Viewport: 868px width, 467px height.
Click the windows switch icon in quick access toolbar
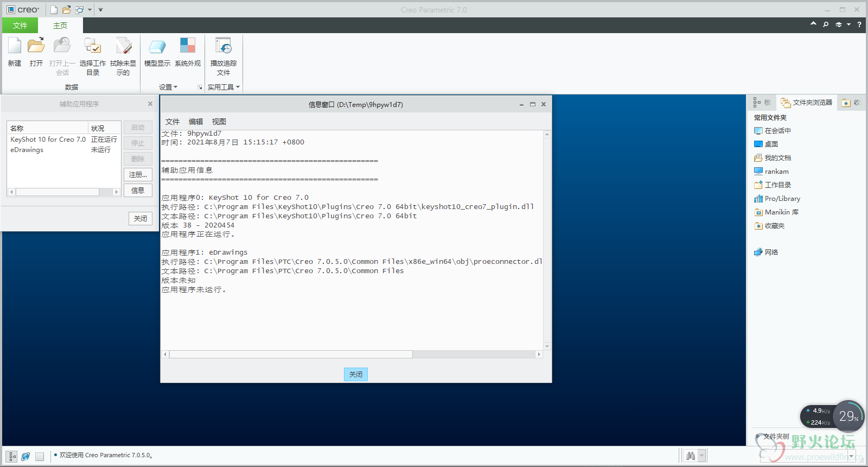point(80,10)
